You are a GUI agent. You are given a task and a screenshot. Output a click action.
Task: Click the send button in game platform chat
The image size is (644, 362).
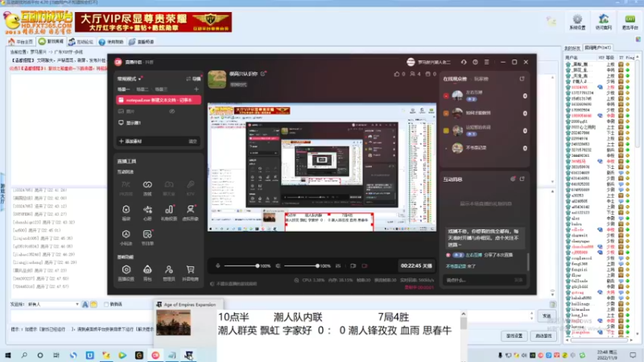547,316
